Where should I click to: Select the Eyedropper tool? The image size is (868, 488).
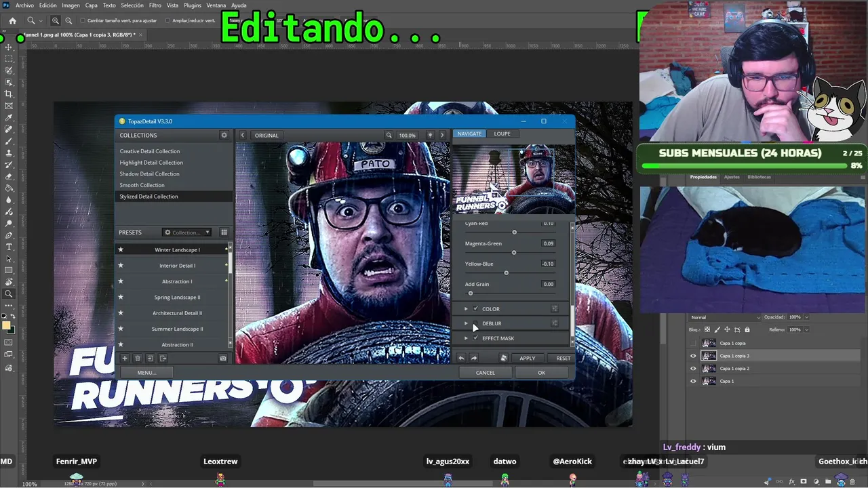pos(9,118)
